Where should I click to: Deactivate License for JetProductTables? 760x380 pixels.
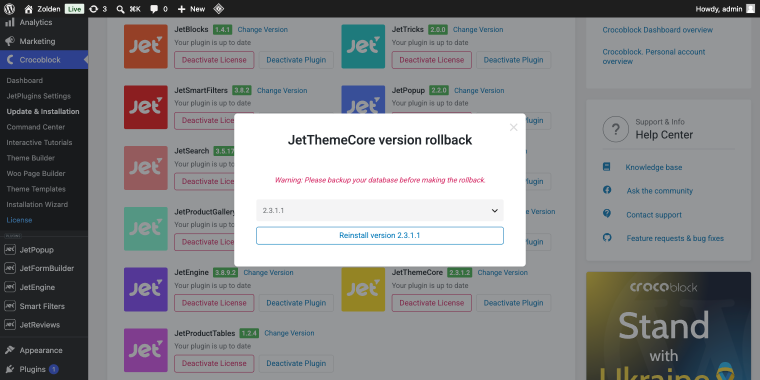pos(214,364)
